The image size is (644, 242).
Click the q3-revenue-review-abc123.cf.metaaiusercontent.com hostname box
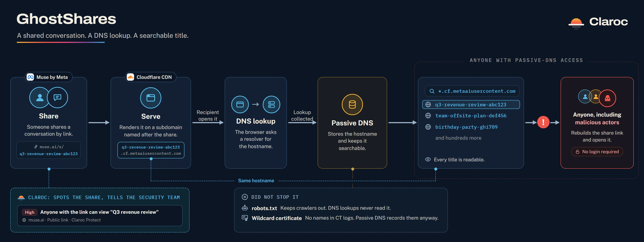point(151,150)
